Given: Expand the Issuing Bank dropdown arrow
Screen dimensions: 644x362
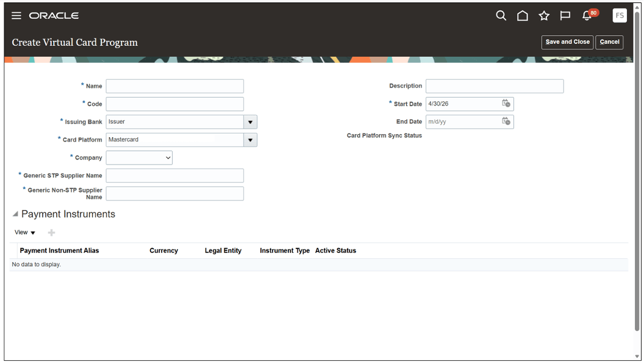Looking at the screenshot, I should (x=250, y=122).
